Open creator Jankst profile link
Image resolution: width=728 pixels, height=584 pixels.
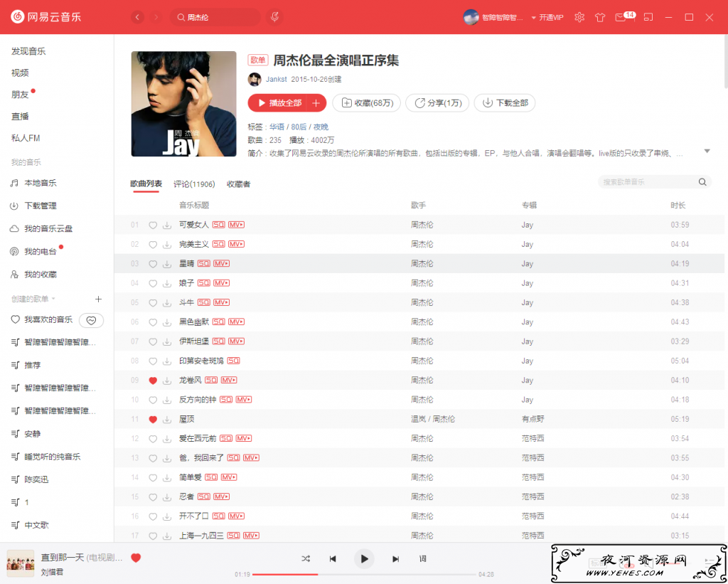277,80
